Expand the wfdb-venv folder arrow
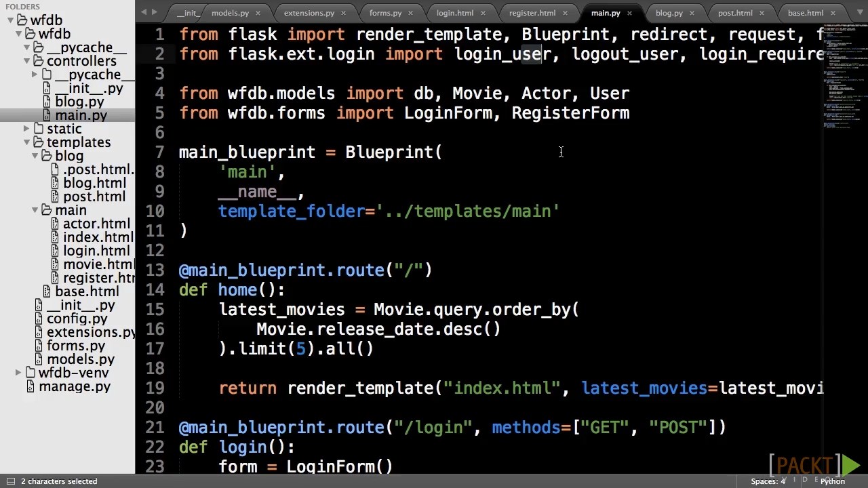 click(x=18, y=373)
